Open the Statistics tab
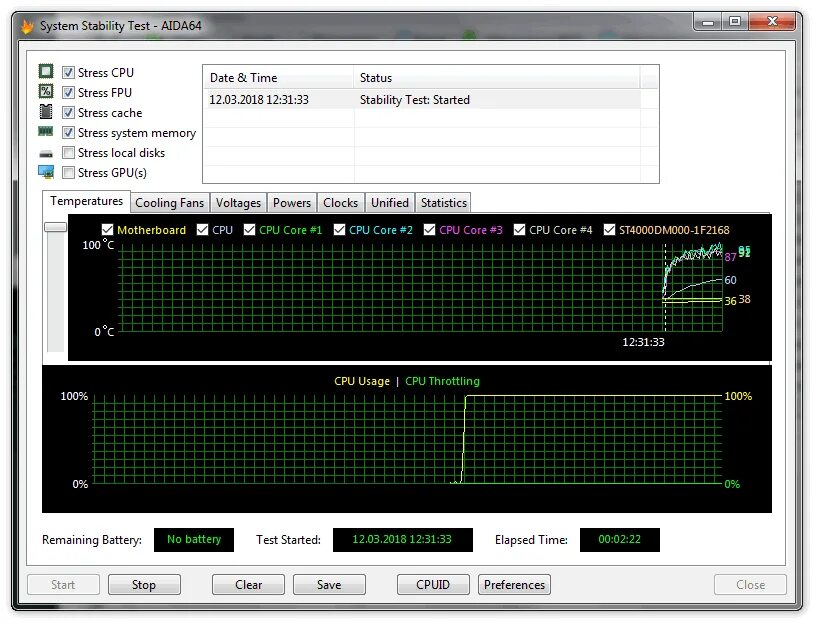This screenshot has width=814, height=622. click(444, 203)
